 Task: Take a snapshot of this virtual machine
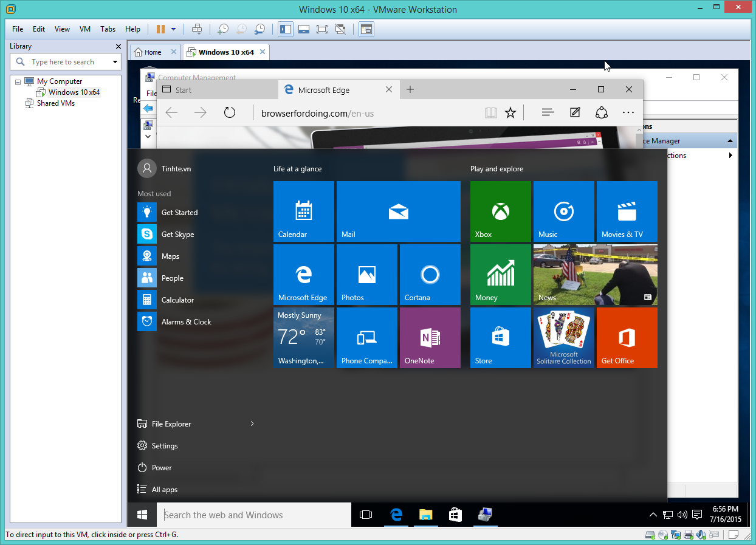(x=223, y=29)
